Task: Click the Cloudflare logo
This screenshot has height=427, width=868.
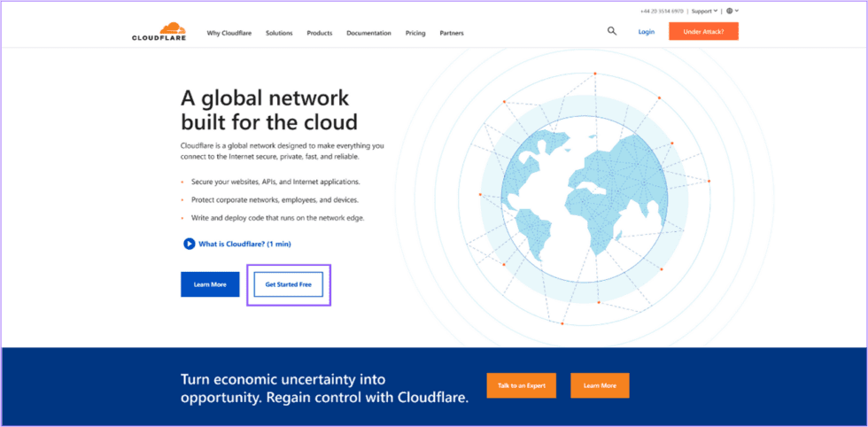Action: (x=159, y=31)
